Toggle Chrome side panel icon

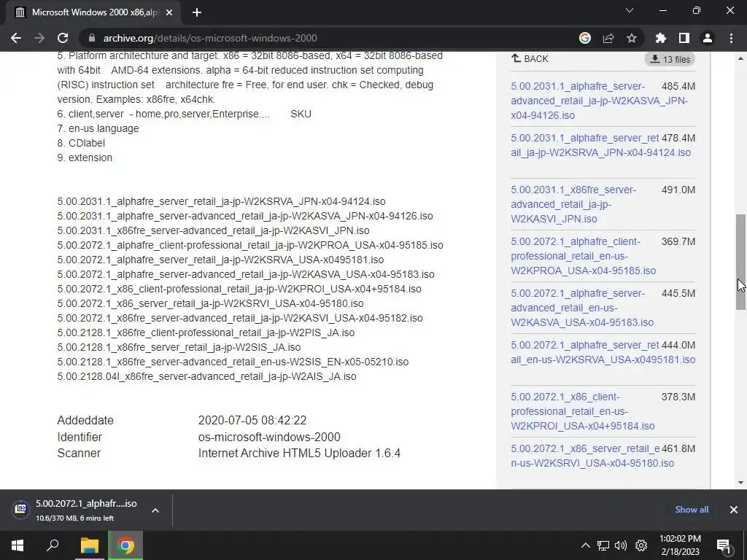pyautogui.click(x=684, y=38)
